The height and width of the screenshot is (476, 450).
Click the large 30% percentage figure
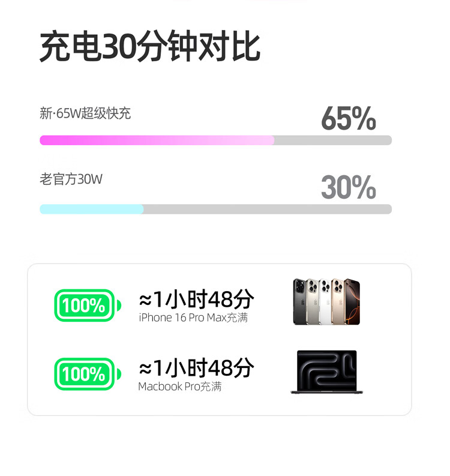click(348, 187)
